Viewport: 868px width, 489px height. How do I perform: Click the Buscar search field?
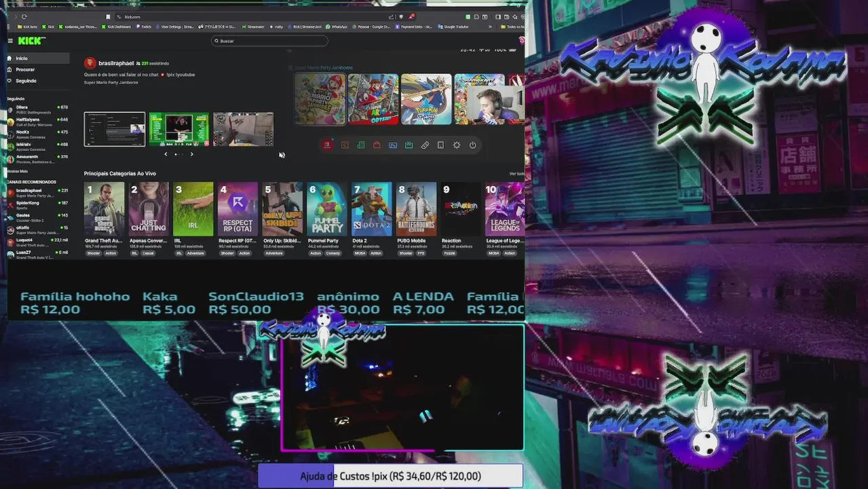[x=269, y=41]
